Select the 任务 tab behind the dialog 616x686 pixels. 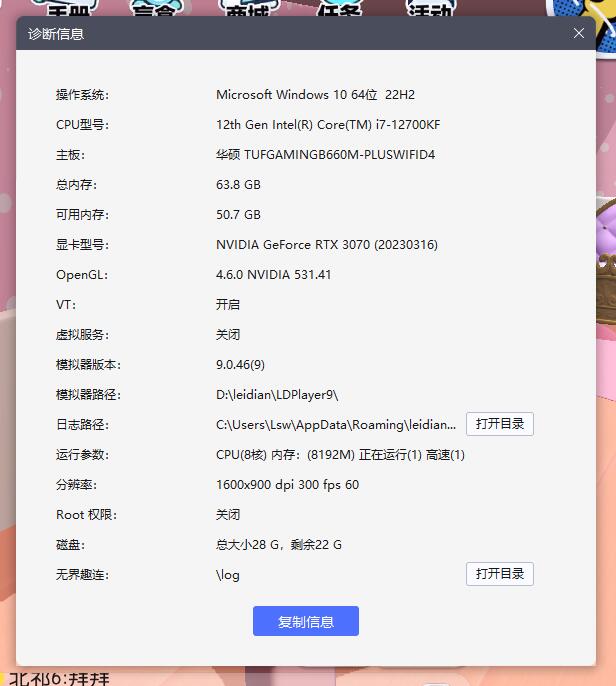coord(338,9)
